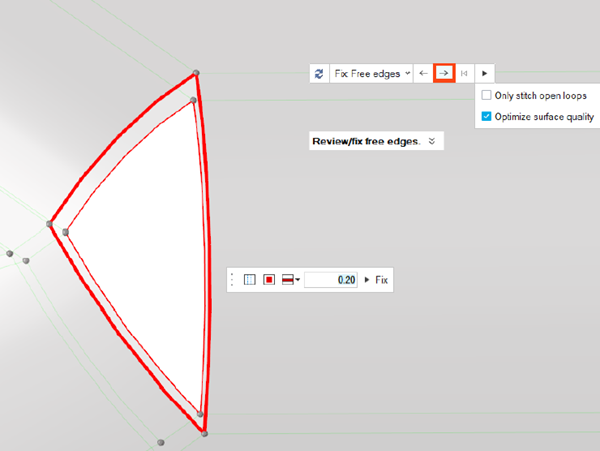The image size is (600, 451).
Task: Uncheck Optimize surface quality option
Action: (x=486, y=116)
